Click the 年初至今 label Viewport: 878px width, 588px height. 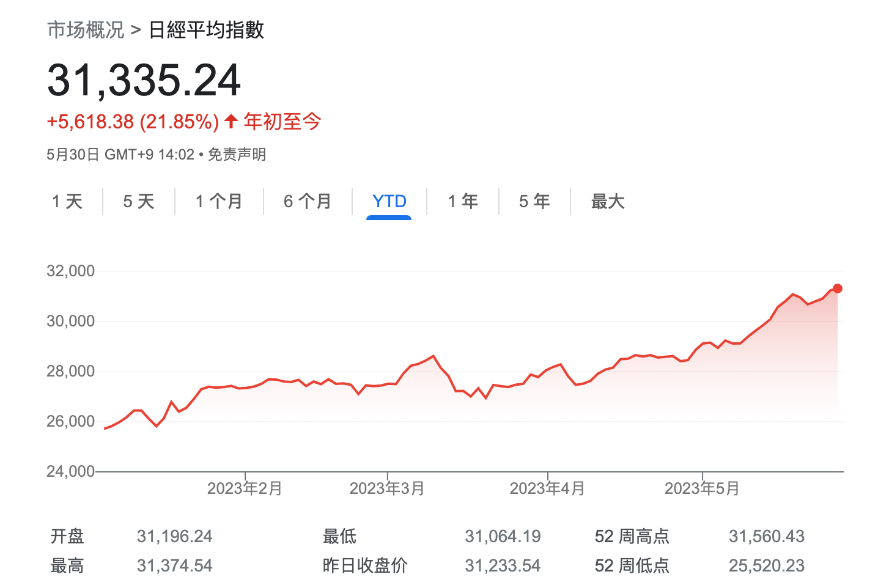282,122
